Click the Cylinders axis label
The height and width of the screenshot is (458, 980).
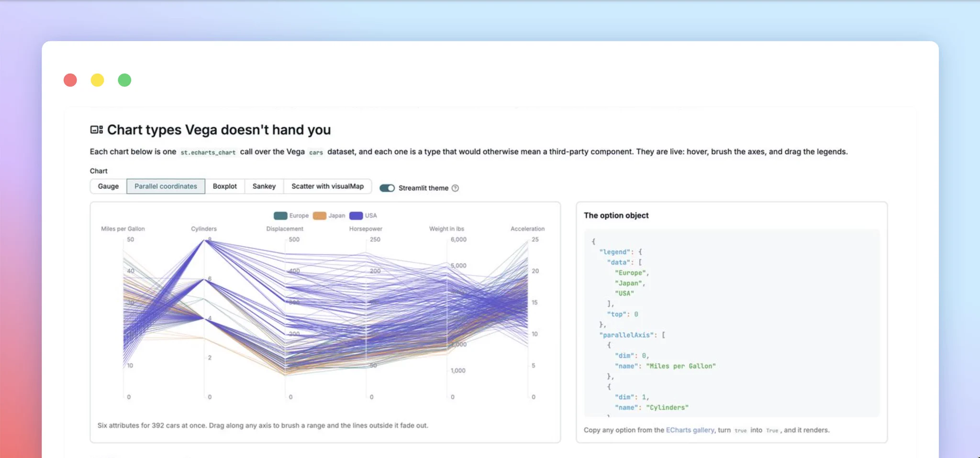point(204,229)
